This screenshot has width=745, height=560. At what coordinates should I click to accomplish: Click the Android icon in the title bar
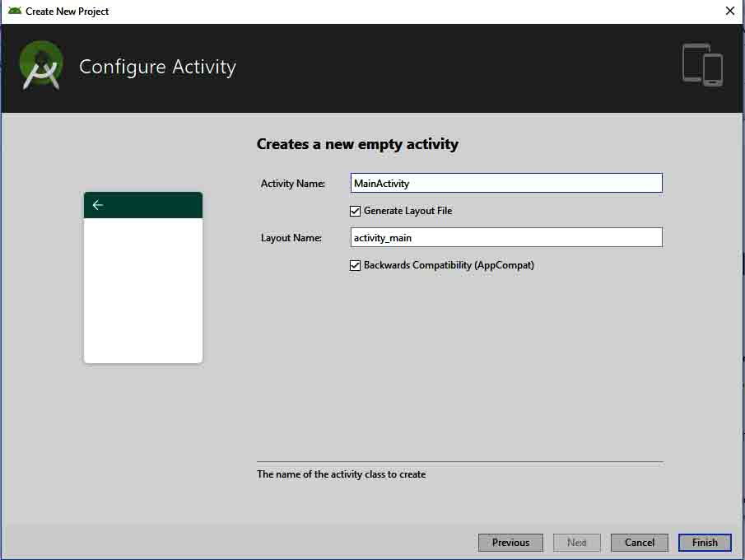pos(15,12)
